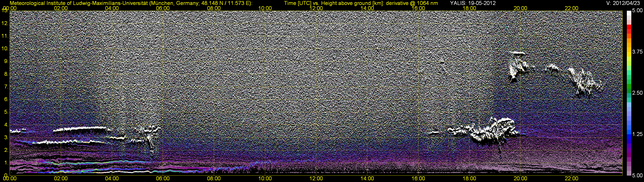The width and height of the screenshot is (644, 182).
Task: Click the yellow band of the color scale
Action: coord(629,54)
